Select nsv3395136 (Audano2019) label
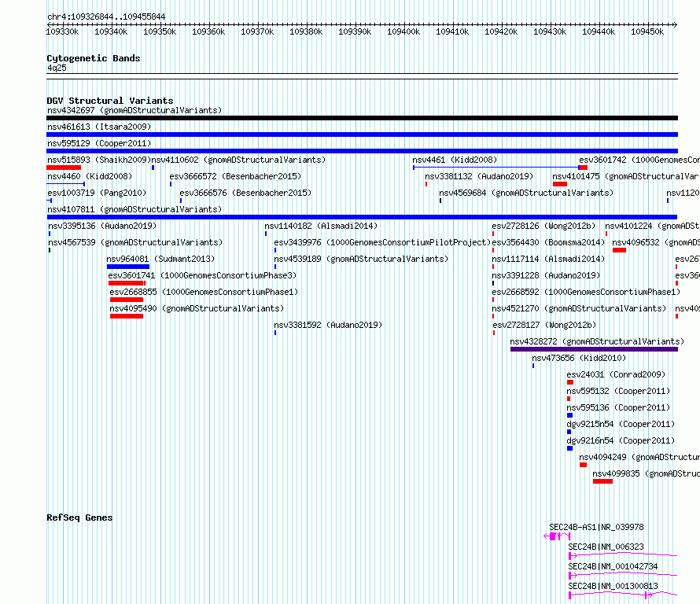 coord(102,226)
